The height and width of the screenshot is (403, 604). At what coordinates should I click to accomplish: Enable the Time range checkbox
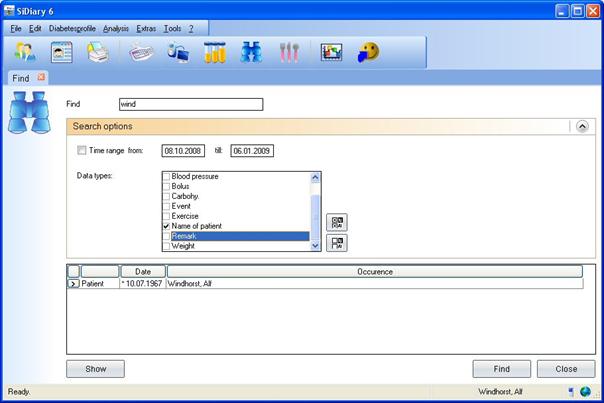82,151
